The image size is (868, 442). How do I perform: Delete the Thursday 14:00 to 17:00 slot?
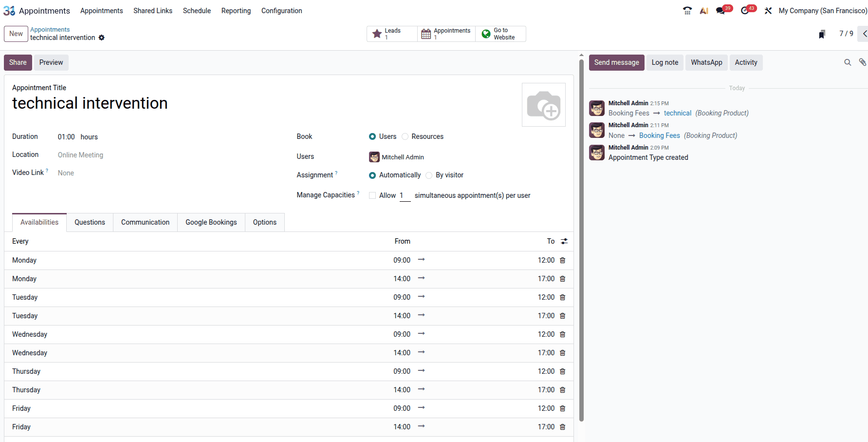point(563,390)
